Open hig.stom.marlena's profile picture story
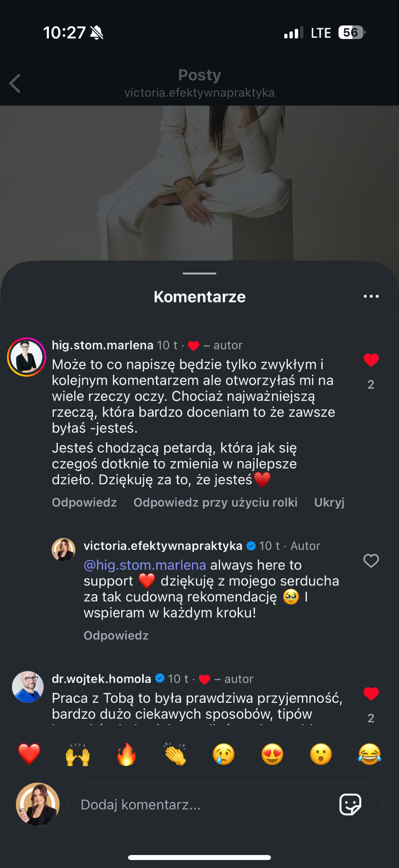The height and width of the screenshot is (868, 399). point(26,357)
